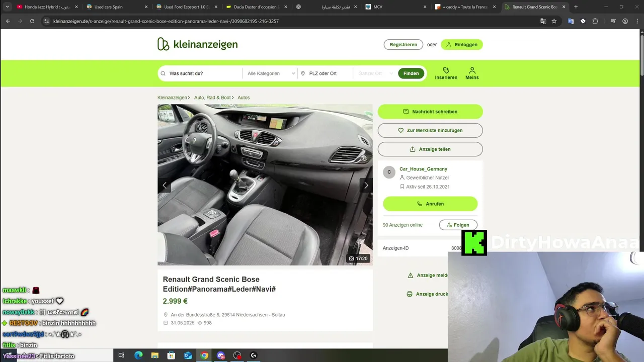The width and height of the screenshot is (644, 362).
Task: Click the car interior main photo
Action: pyautogui.click(x=265, y=185)
